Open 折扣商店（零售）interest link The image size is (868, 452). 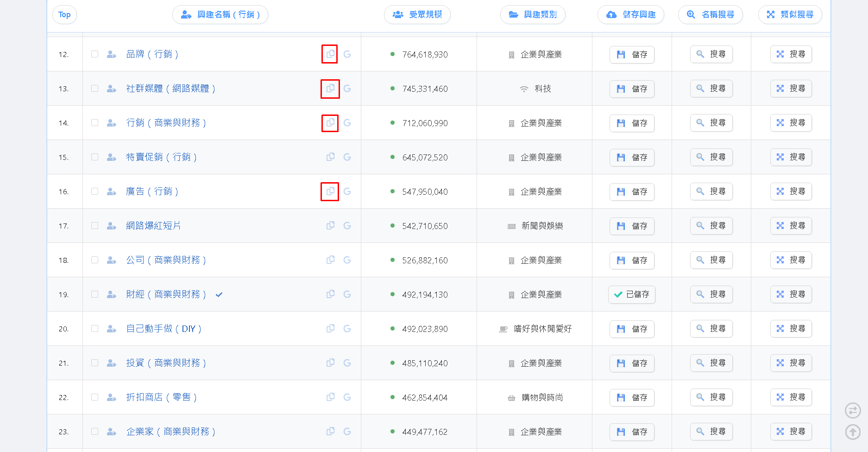tap(162, 397)
